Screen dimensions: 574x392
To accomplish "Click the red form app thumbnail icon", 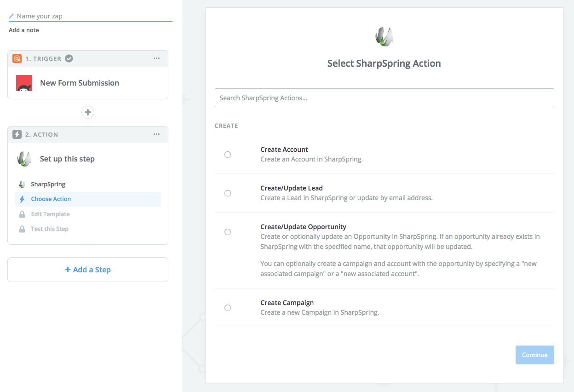I will click(x=24, y=83).
